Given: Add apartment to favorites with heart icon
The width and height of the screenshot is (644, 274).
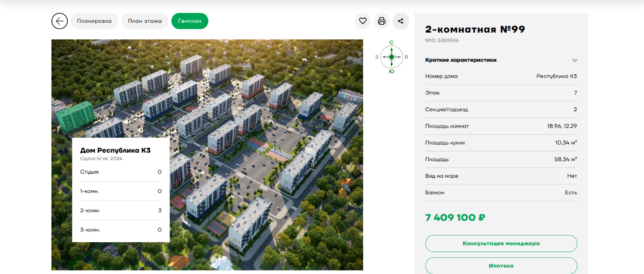Looking at the screenshot, I should tap(363, 21).
